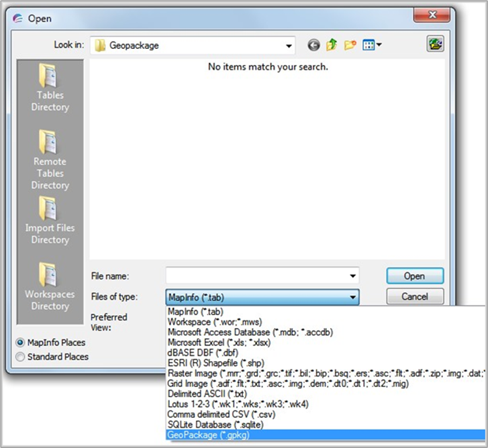The width and height of the screenshot is (488, 448).
Task: Go up one folder level
Action: 332,45
